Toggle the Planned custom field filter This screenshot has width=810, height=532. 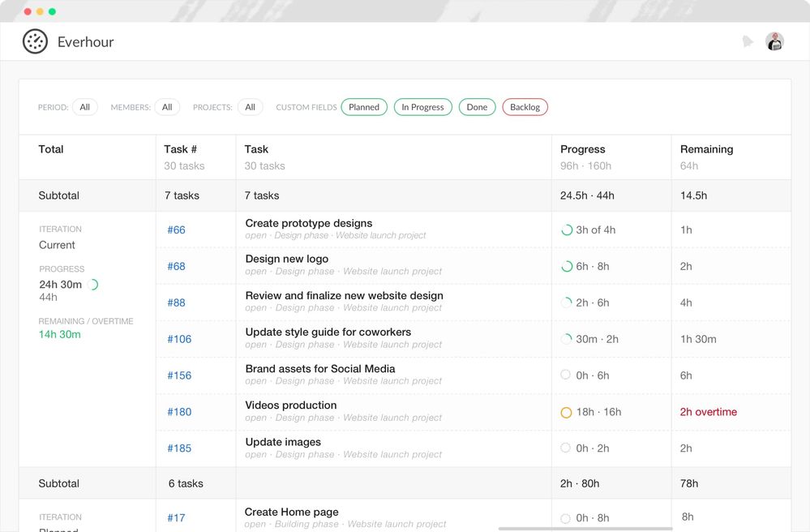coord(364,107)
